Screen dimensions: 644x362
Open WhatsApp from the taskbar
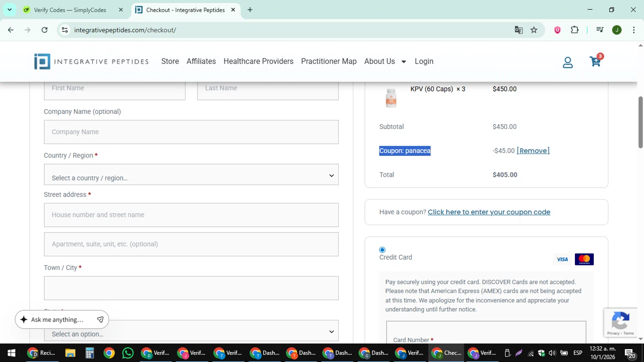[x=128, y=353]
